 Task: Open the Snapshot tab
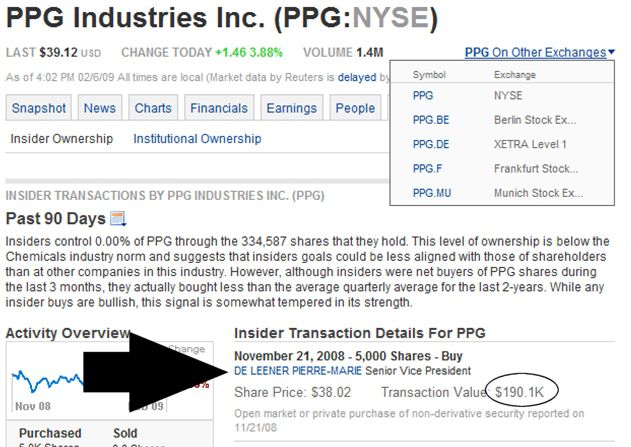coord(39,108)
